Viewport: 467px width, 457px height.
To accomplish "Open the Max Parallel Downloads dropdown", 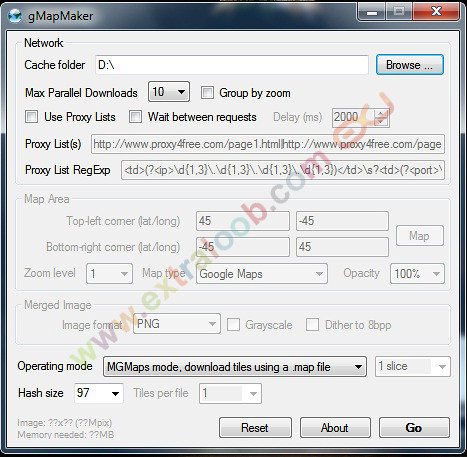I will (x=169, y=92).
